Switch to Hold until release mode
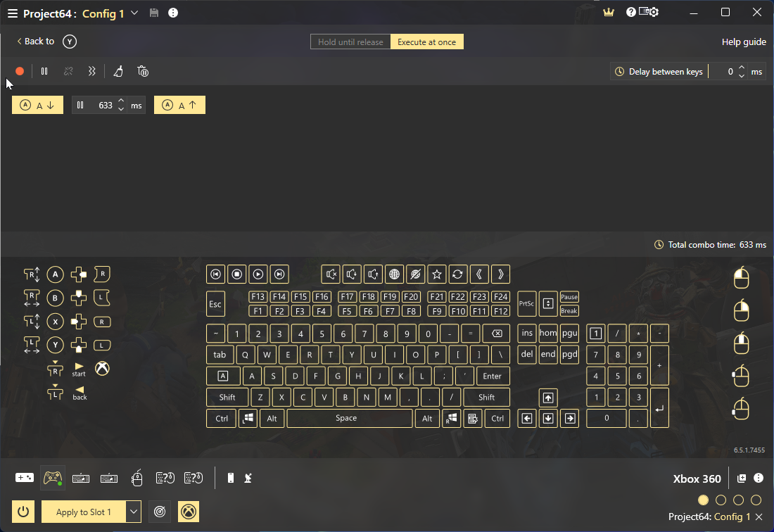Image resolution: width=774 pixels, height=532 pixels. point(350,42)
